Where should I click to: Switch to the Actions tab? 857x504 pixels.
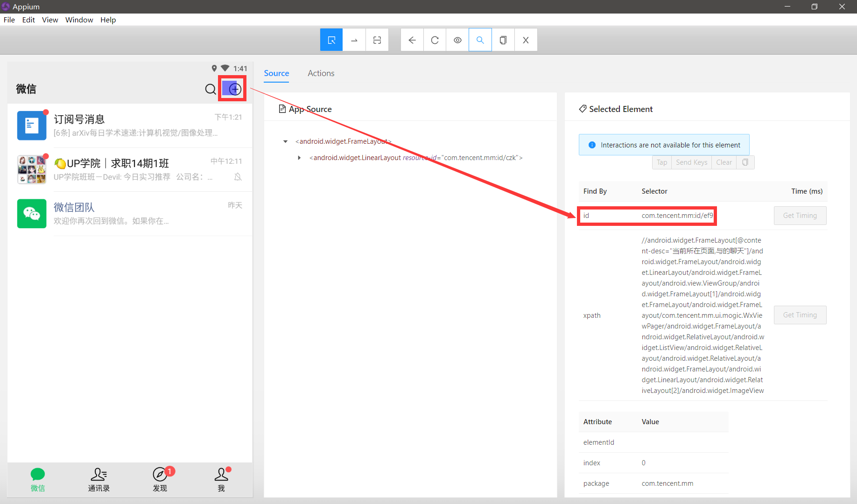click(321, 73)
